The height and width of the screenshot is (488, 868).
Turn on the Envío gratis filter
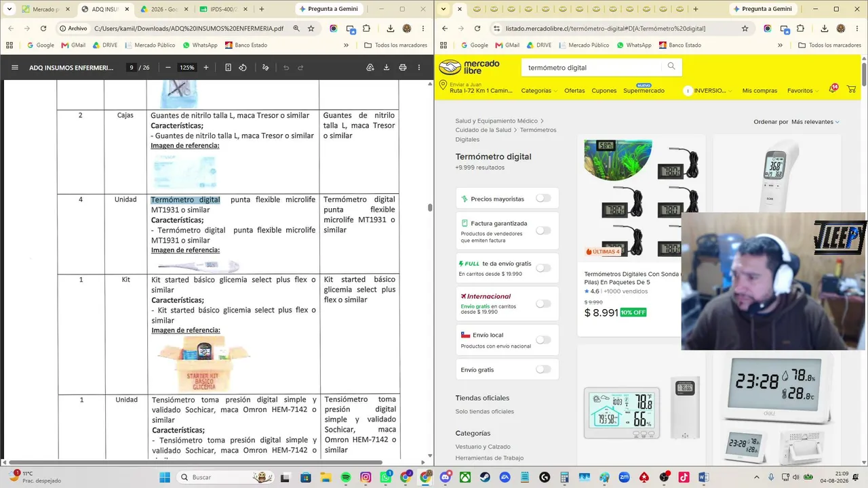pyautogui.click(x=543, y=369)
